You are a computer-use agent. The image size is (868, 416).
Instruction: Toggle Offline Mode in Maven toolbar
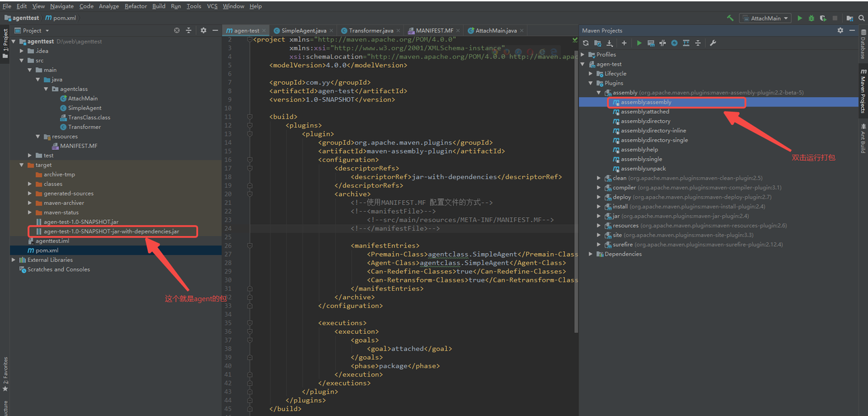(x=663, y=43)
